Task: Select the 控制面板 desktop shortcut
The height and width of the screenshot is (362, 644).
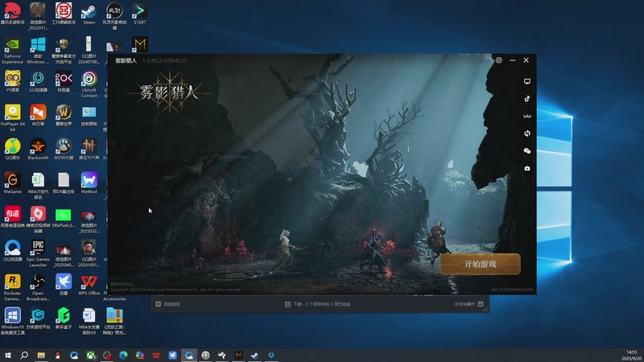Action: (89, 115)
